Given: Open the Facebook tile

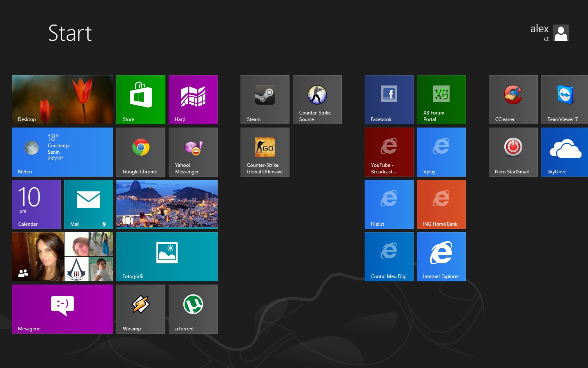Looking at the screenshot, I should (389, 100).
